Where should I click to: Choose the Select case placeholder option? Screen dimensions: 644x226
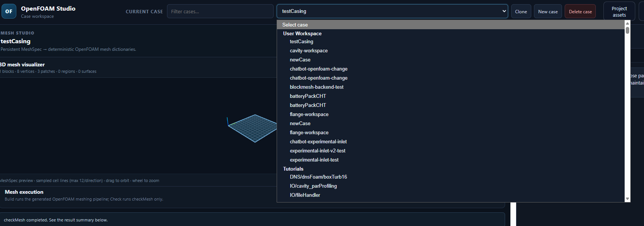coord(451,25)
